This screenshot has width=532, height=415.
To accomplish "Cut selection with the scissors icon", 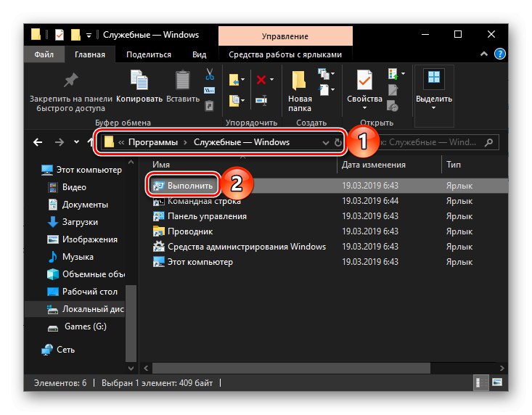I will (x=210, y=74).
